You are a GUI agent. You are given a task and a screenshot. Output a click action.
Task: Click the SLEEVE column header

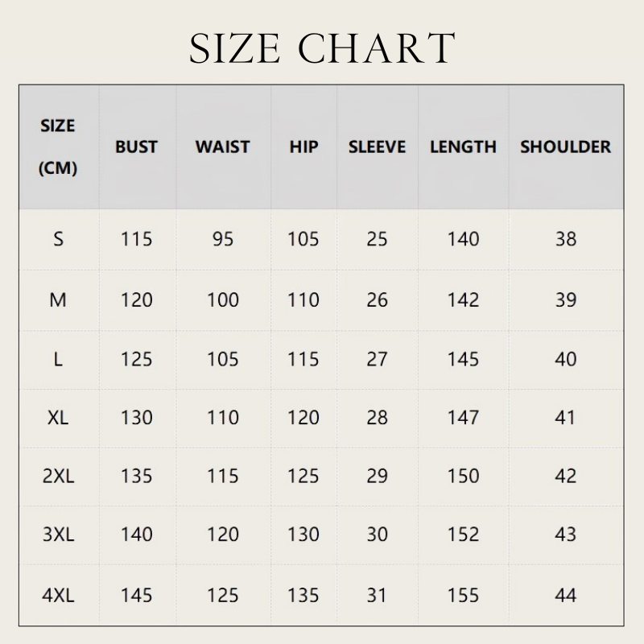377,147
